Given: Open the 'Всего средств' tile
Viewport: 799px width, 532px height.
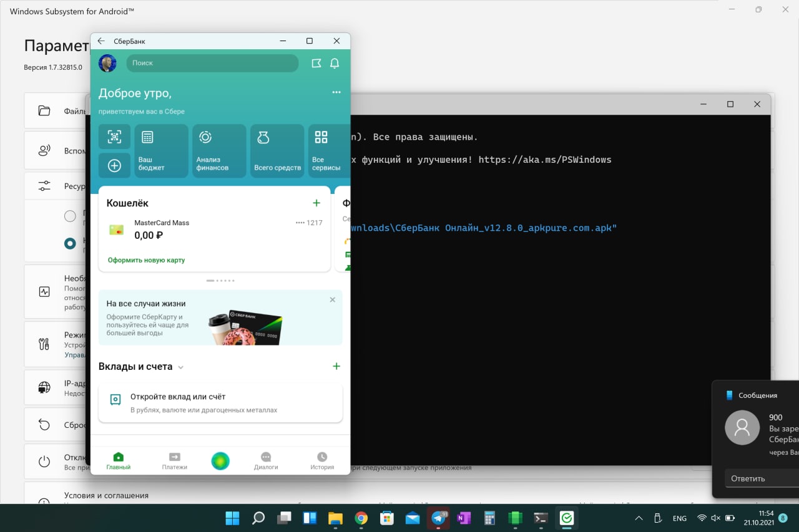Looking at the screenshot, I should click(277, 151).
